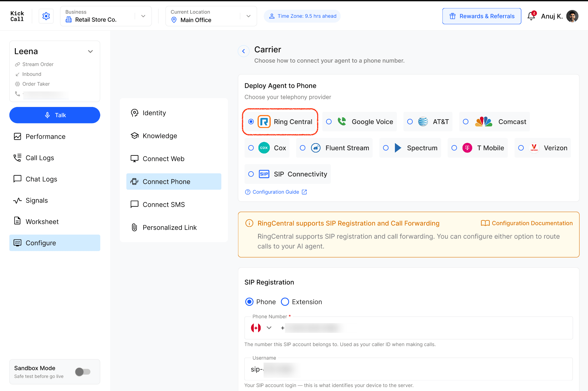Switch to the Connect SMS tab
The image size is (588, 391).
[x=174, y=205]
